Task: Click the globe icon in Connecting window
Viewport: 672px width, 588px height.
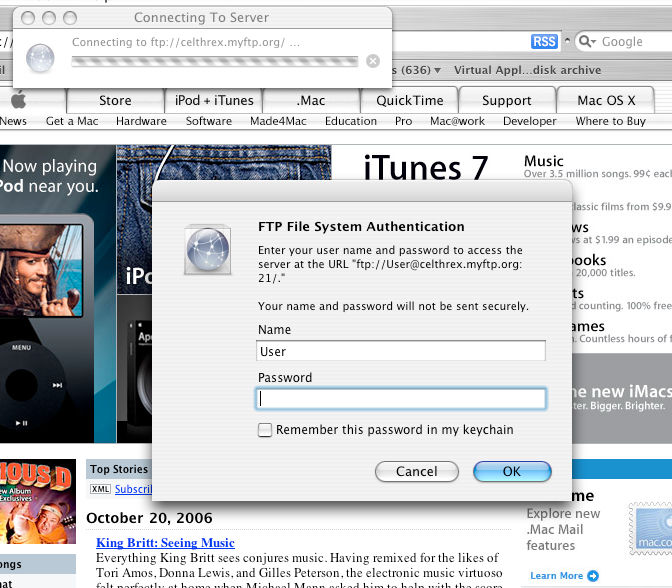Action: (40, 58)
